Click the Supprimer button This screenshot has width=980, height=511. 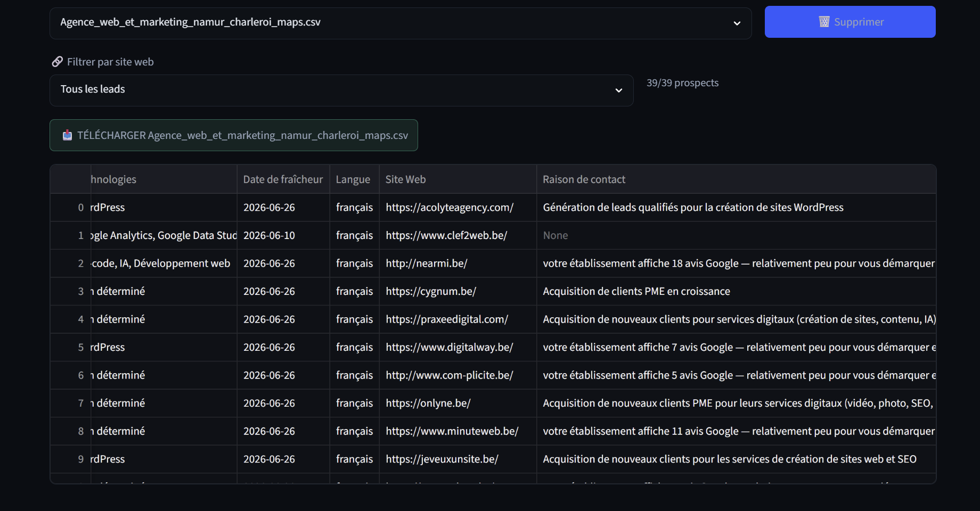(850, 22)
